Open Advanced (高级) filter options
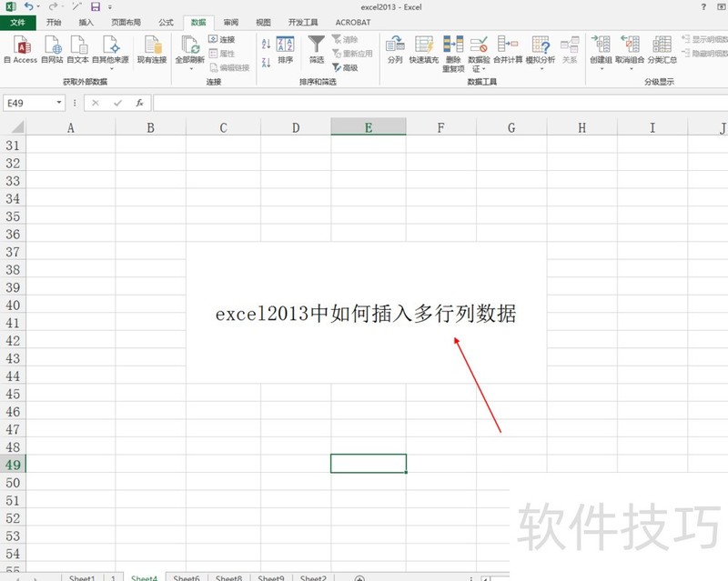Image resolution: width=728 pixels, height=581 pixels. (x=345, y=68)
